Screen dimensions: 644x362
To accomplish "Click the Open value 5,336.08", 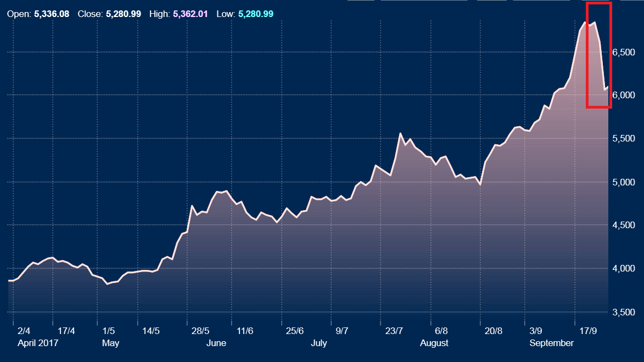I will click(52, 14).
